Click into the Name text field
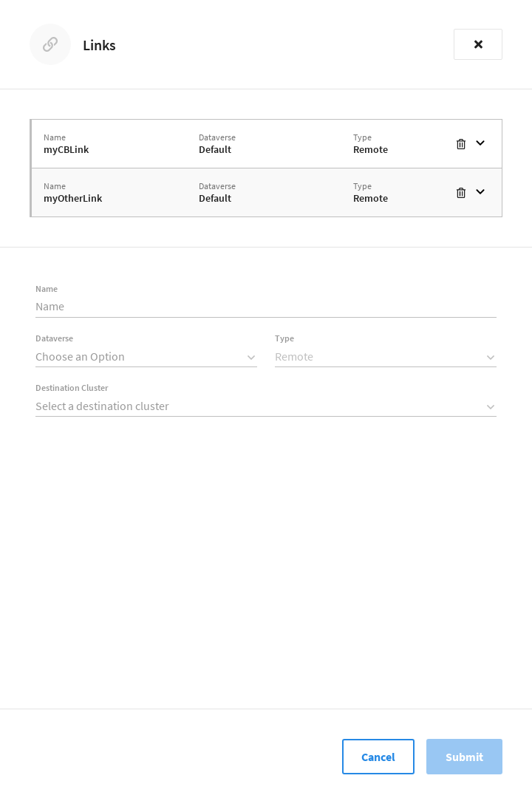This screenshot has height=798, width=532. coord(266,306)
